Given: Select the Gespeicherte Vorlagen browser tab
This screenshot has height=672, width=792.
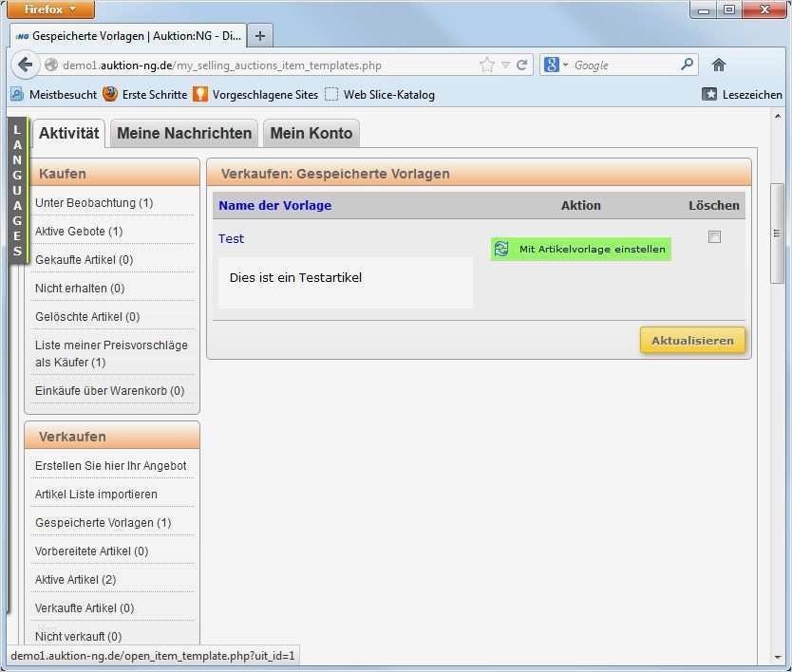Looking at the screenshot, I should pos(128,36).
